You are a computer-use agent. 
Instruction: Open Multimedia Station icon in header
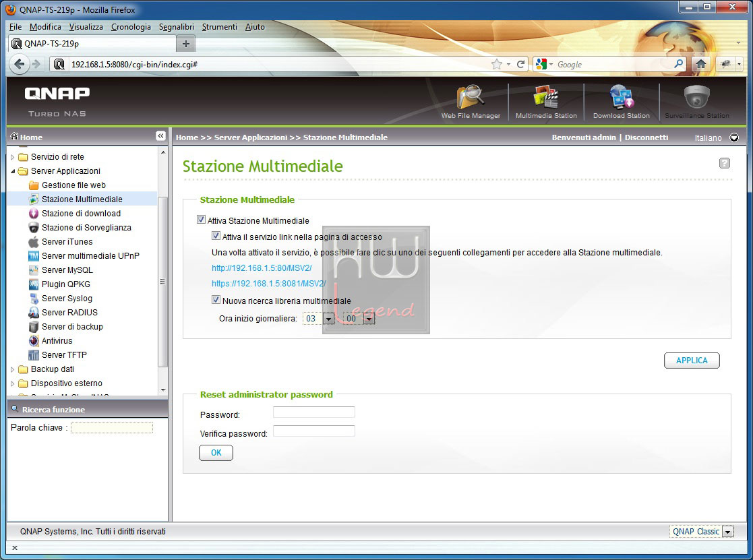click(546, 98)
